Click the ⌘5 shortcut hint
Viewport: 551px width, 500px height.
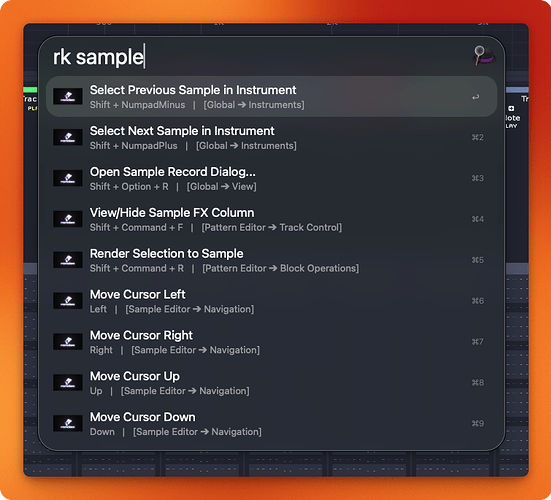pyautogui.click(x=478, y=260)
